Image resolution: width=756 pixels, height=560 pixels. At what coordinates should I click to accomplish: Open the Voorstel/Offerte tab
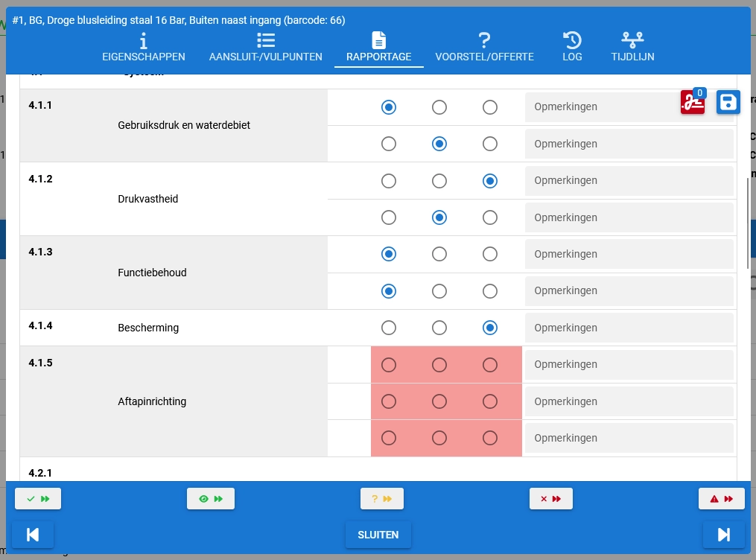pos(484,48)
